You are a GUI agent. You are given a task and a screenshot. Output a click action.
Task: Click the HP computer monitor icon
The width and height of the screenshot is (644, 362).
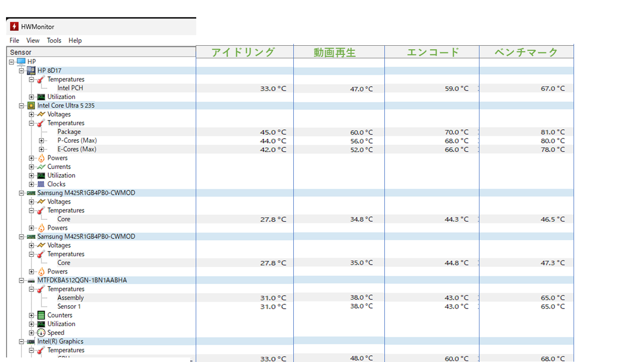coord(21,61)
